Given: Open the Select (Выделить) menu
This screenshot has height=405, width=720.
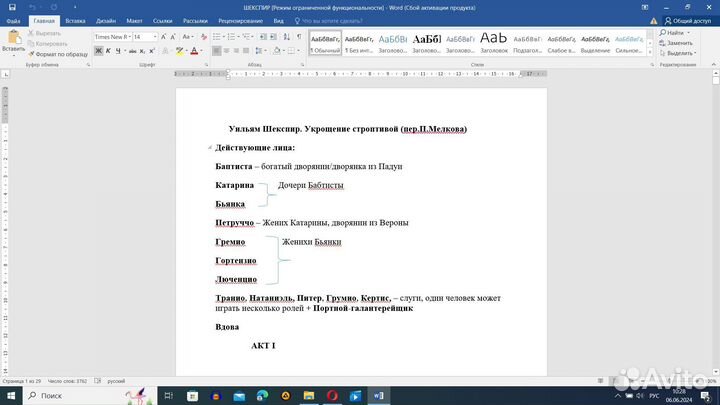Looking at the screenshot, I should 678,53.
